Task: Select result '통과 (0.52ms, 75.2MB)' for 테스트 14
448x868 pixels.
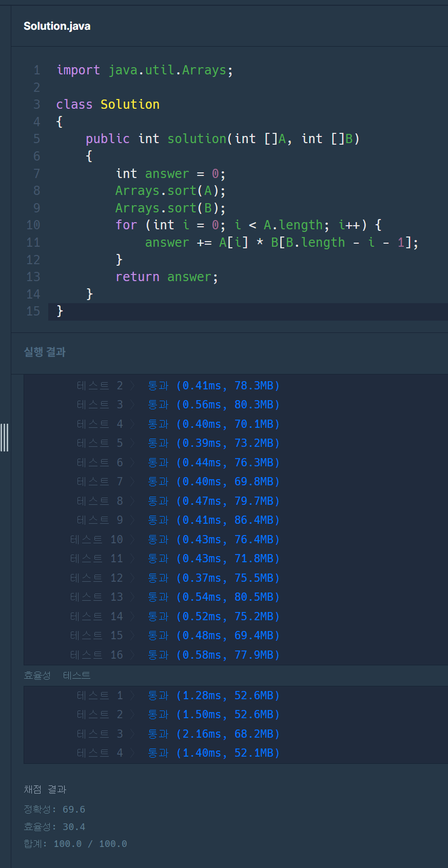Action: click(x=213, y=616)
